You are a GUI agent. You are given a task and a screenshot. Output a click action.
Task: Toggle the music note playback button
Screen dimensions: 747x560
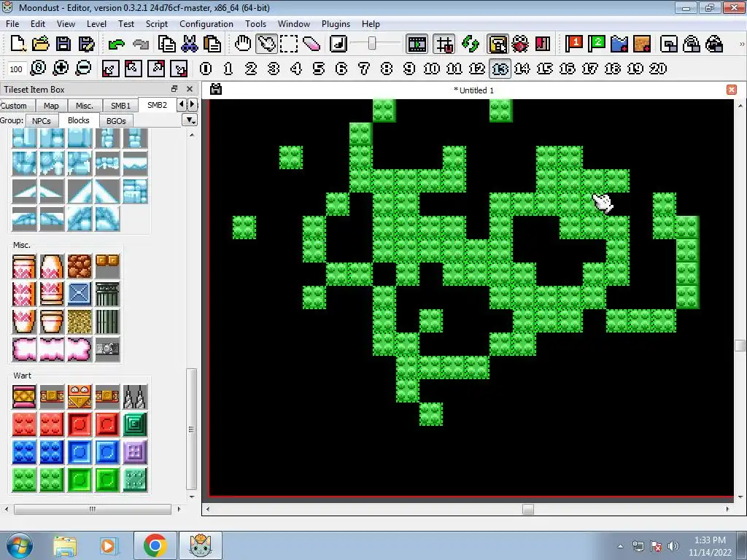click(338, 44)
